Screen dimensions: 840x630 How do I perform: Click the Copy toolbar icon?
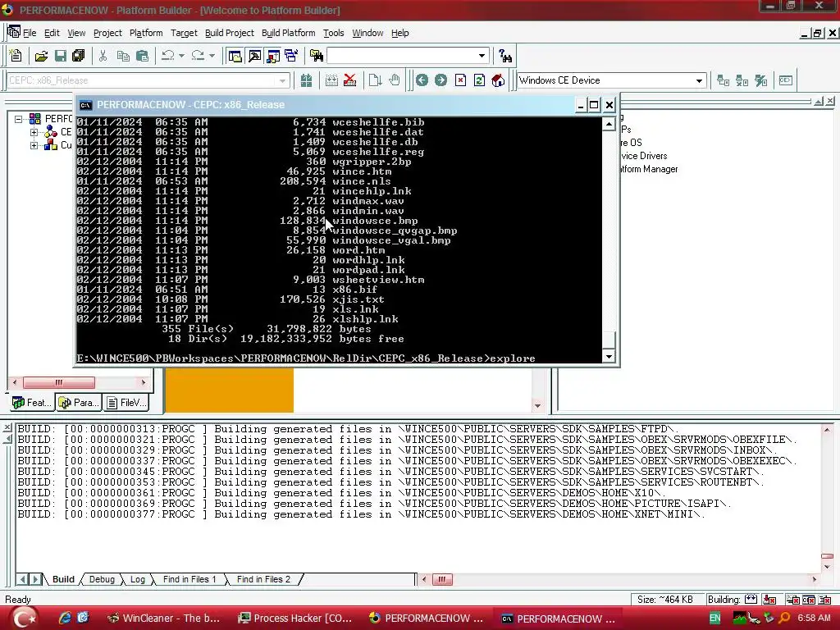(x=123, y=56)
